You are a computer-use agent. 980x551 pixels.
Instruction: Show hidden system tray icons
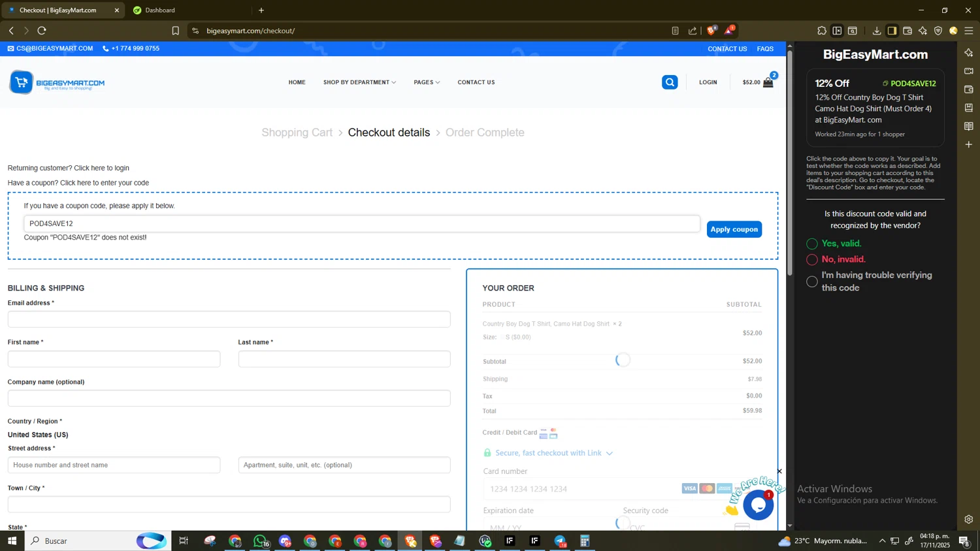882,541
